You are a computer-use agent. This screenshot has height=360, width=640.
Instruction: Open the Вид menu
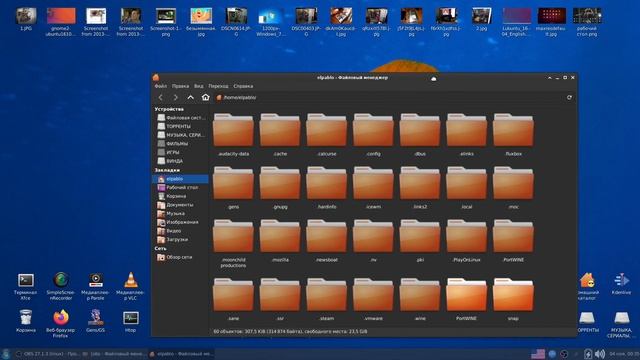pyautogui.click(x=198, y=86)
